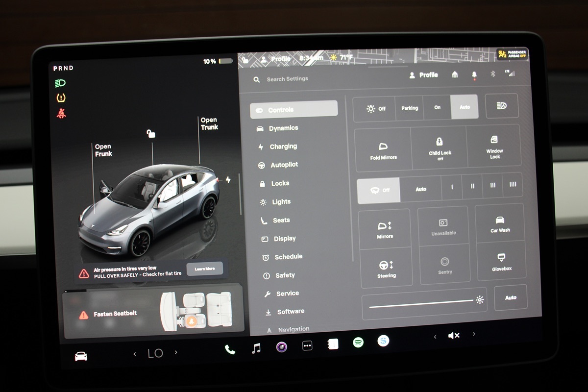This screenshot has height=392, width=588.
Task: Open the music note app
Action: pos(256,348)
